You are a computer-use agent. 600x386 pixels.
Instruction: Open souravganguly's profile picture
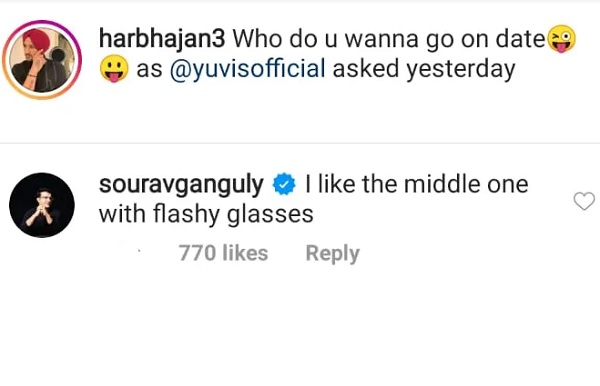(x=42, y=205)
